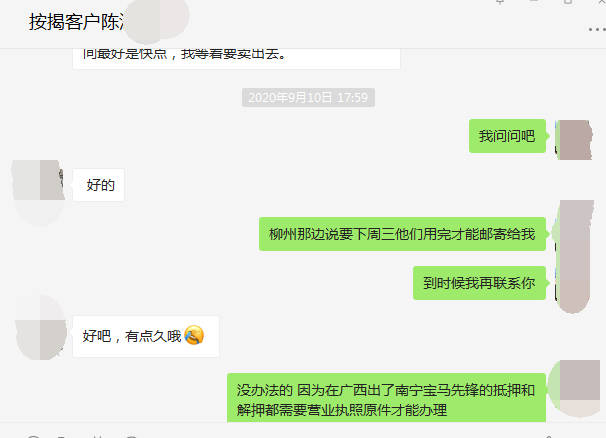This screenshot has width=606, height=438.
Task: Open contact avatar beside 好吧，有点久哦 message
Action: tap(41, 327)
